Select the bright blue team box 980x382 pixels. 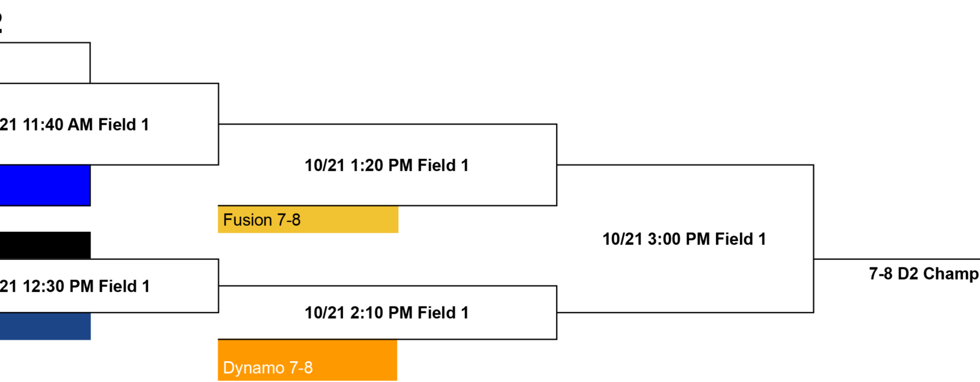(45, 185)
